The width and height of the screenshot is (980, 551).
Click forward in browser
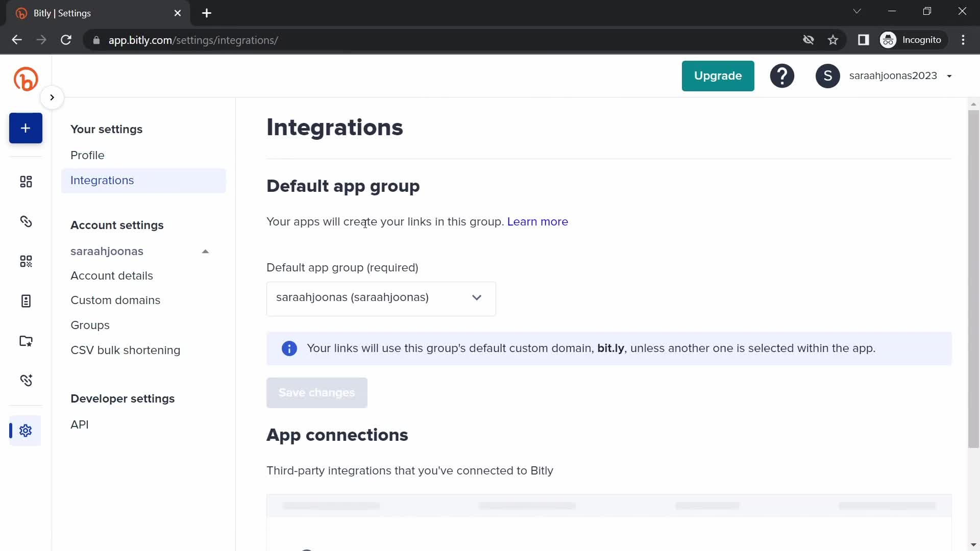tap(41, 40)
